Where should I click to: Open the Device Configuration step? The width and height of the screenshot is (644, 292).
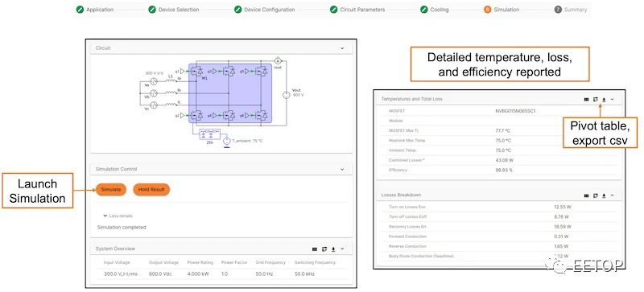click(265, 10)
